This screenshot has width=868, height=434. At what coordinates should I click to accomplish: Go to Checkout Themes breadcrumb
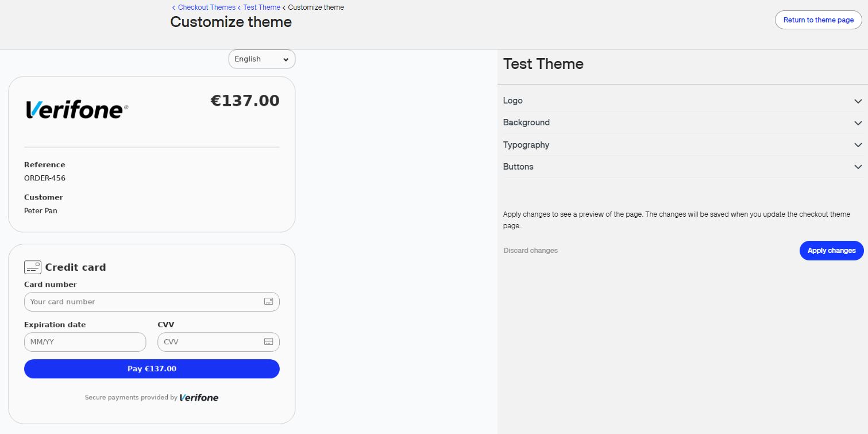206,7
